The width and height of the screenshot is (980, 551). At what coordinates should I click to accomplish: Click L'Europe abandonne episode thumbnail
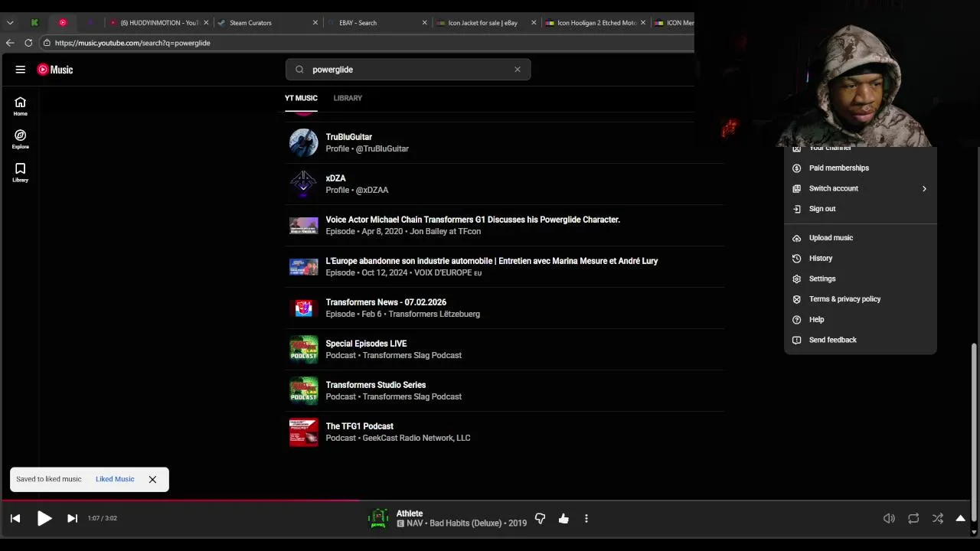click(304, 267)
